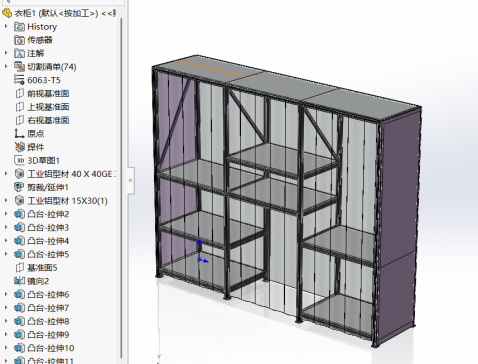The image size is (478, 364).
Task: Select the purple right side panel of wardrobe
Action: click(x=398, y=227)
